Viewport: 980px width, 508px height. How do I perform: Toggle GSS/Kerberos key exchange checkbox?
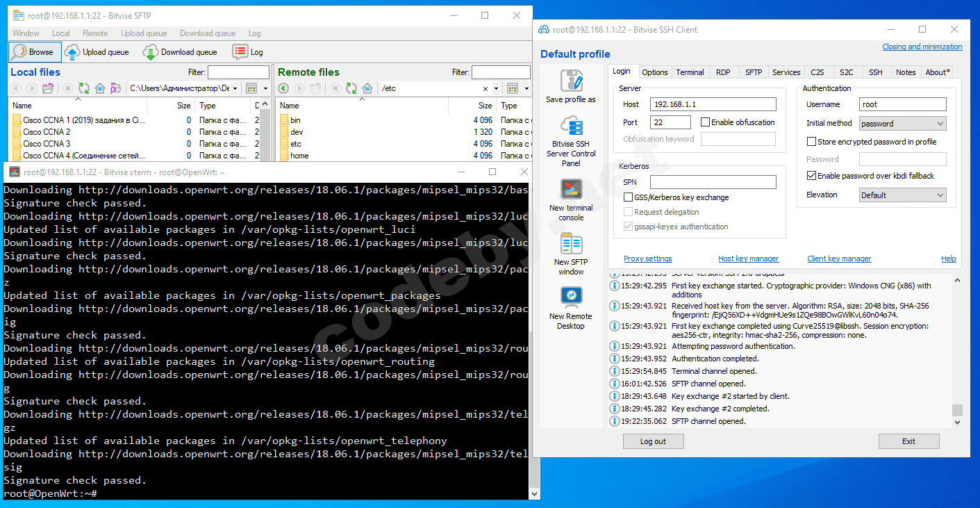629,197
